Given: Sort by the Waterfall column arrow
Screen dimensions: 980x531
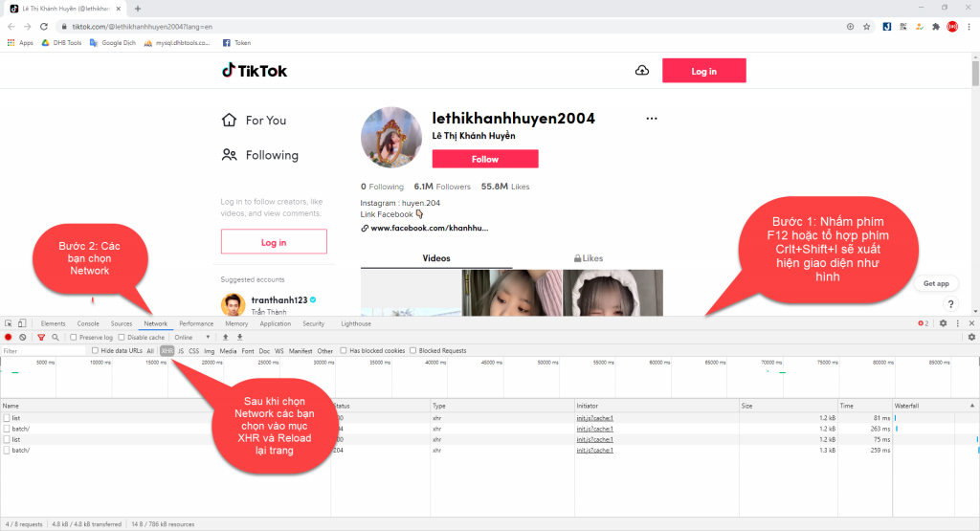Looking at the screenshot, I should [x=972, y=406].
